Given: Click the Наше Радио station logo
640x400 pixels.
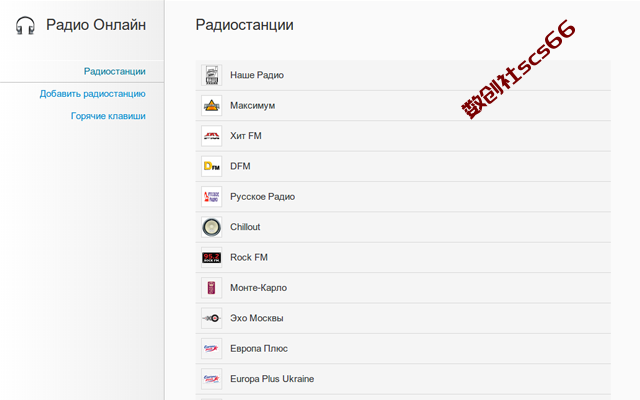Looking at the screenshot, I should (x=211, y=75).
